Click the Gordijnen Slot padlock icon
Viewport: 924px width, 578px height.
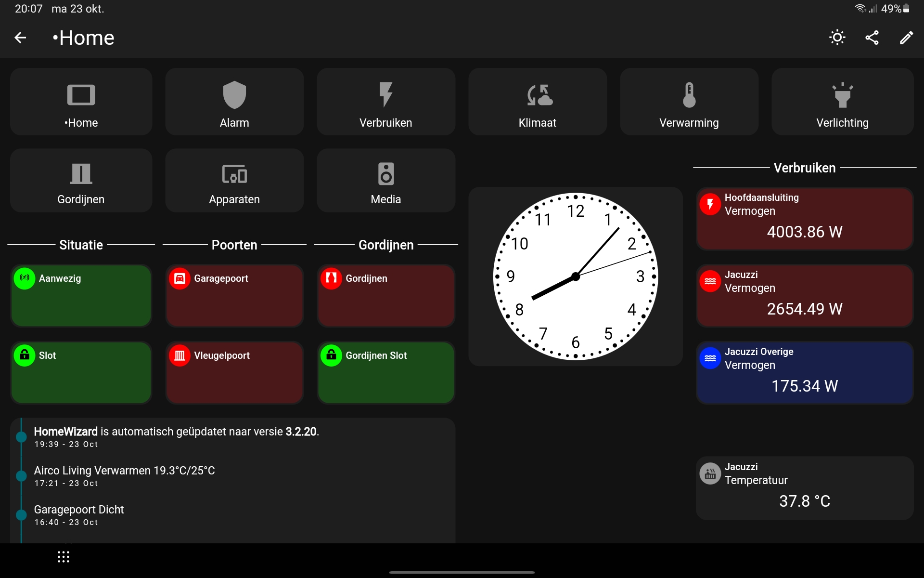[331, 355]
